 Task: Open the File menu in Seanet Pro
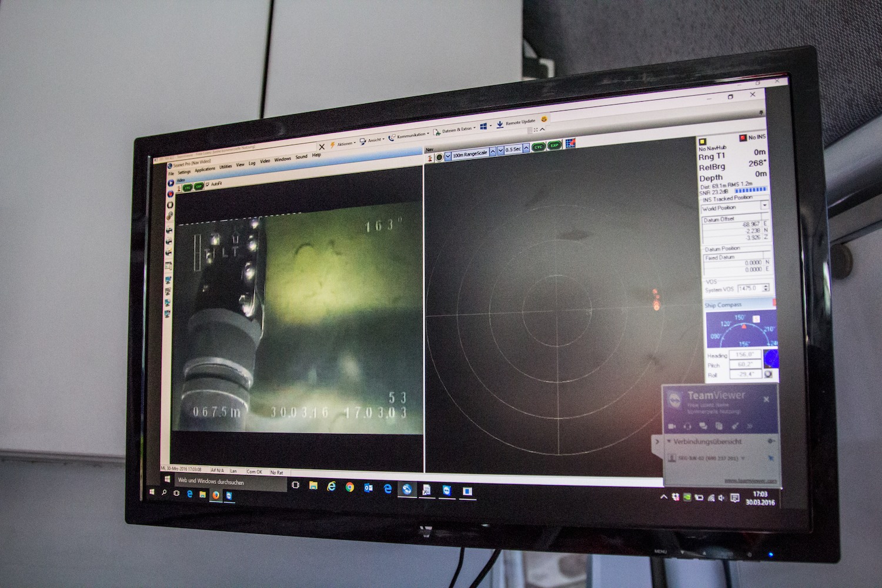pos(171,173)
